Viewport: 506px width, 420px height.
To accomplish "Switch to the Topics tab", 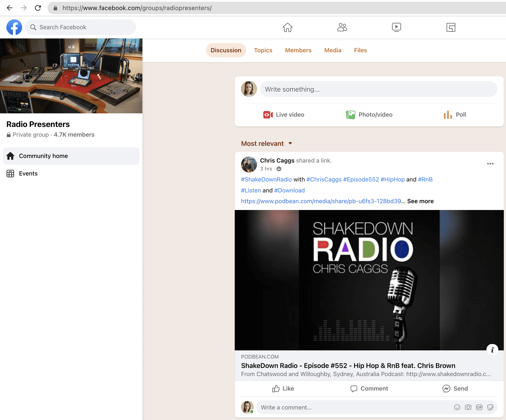I will point(263,50).
